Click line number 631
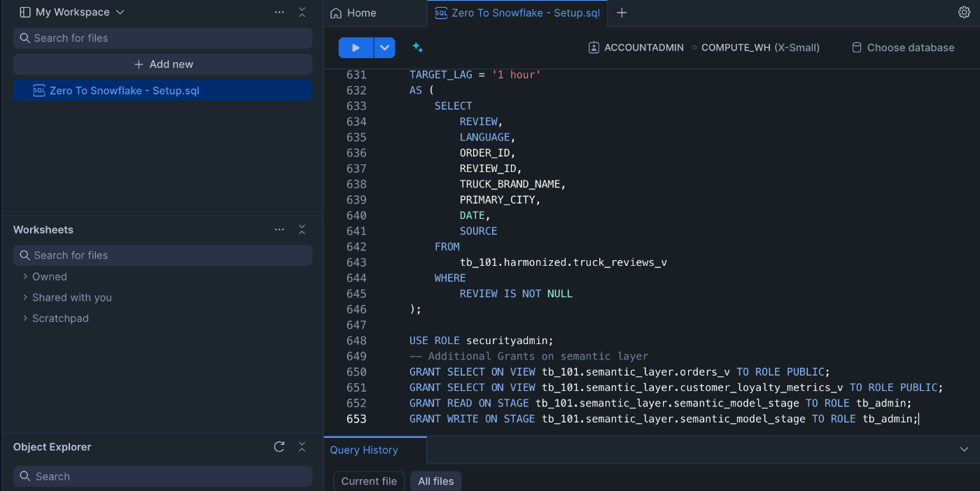The width and height of the screenshot is (980, 491). pos(356,75)
